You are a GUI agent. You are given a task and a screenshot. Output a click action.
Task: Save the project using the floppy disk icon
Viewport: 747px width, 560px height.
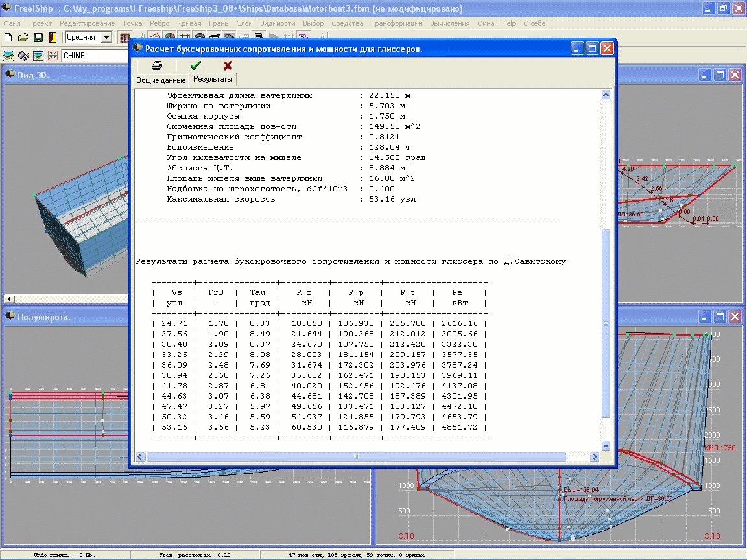38,37
